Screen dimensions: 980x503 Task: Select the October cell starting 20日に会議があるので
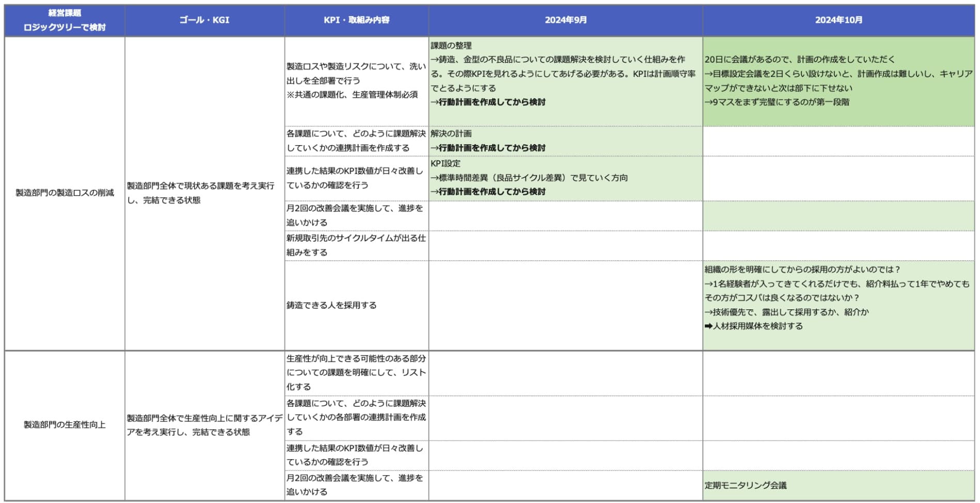(839, 81)
